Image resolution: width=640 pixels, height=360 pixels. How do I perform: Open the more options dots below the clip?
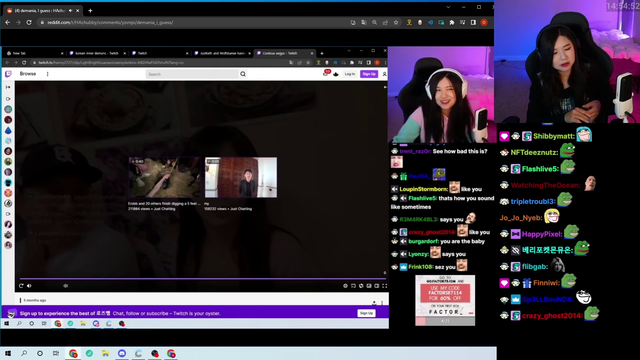point(382,302)
